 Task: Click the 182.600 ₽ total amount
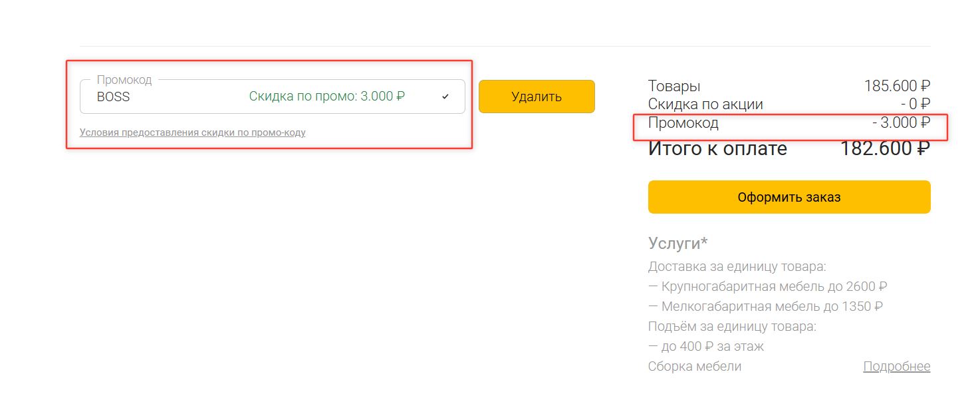[x=884, y=148]
